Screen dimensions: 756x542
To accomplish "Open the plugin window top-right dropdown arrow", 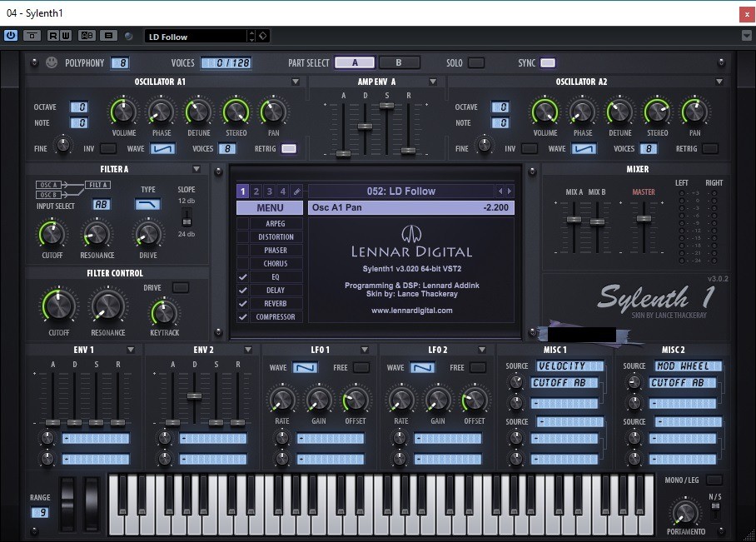I will (746, 36).
